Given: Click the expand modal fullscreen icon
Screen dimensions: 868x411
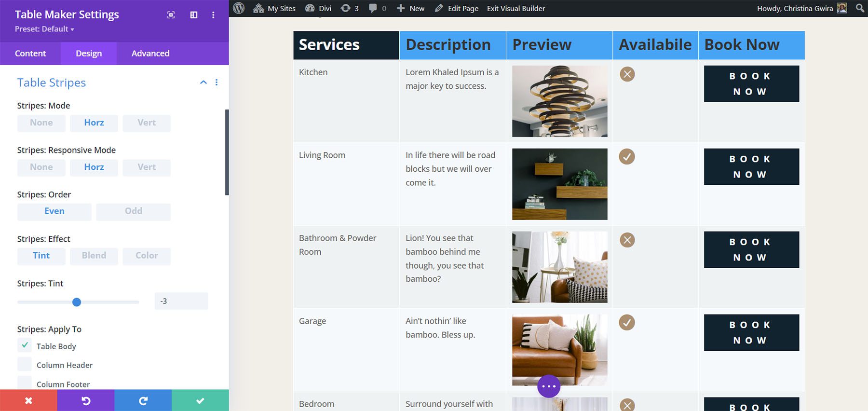Looking at the screenshot, I should pos(171,15).
